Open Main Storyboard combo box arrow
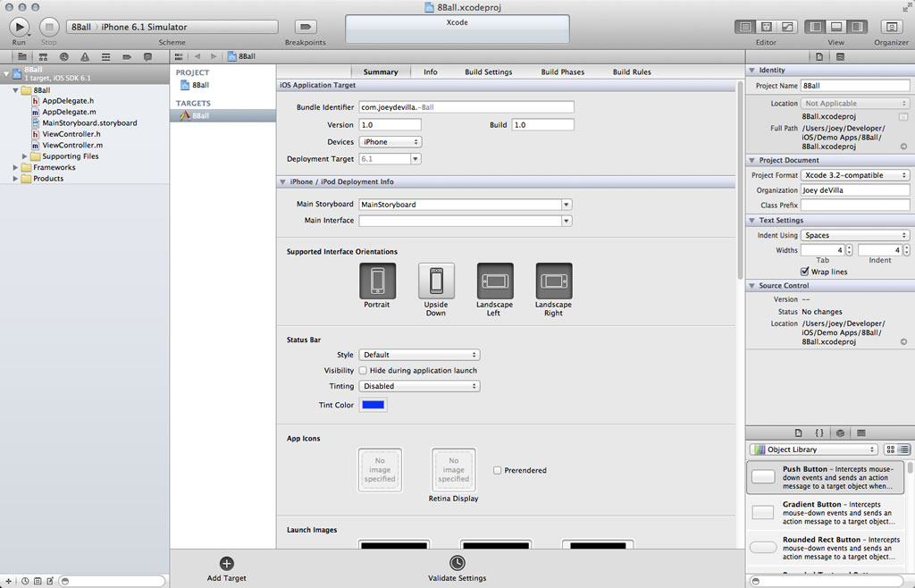The image size is (915, 588). (566, 204)
